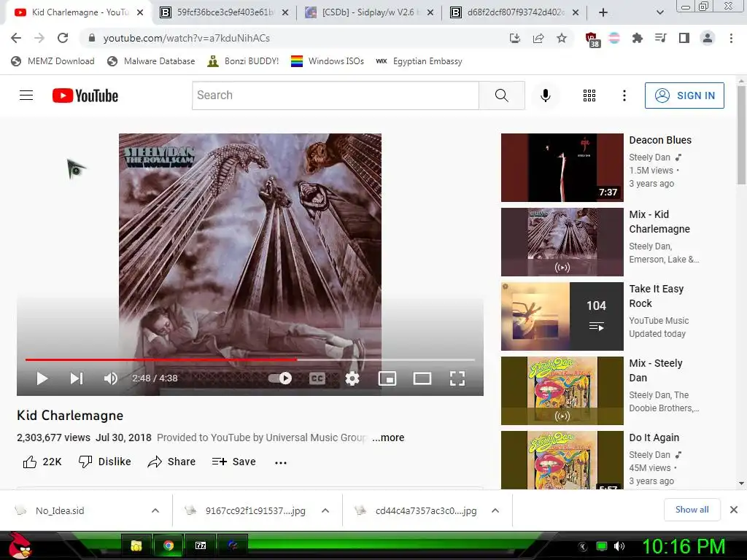
Task: Open Egyptian Embassy bookmark
Action: pos(419,61)
